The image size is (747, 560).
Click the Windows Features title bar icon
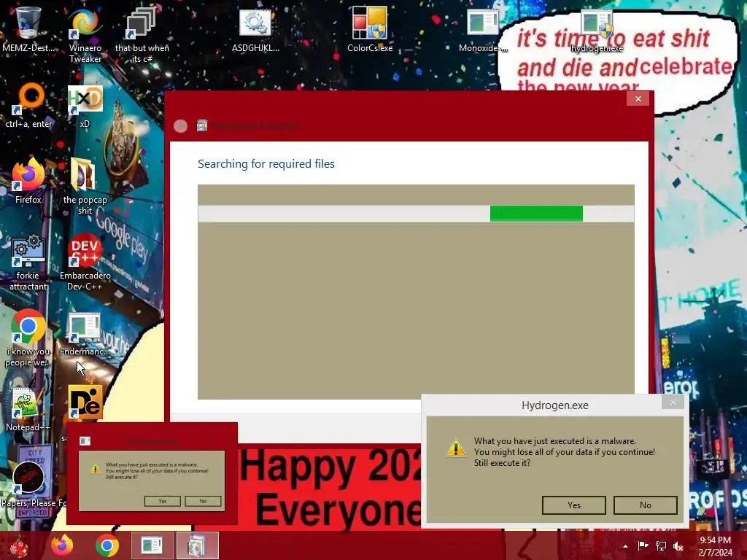[202, 125]
